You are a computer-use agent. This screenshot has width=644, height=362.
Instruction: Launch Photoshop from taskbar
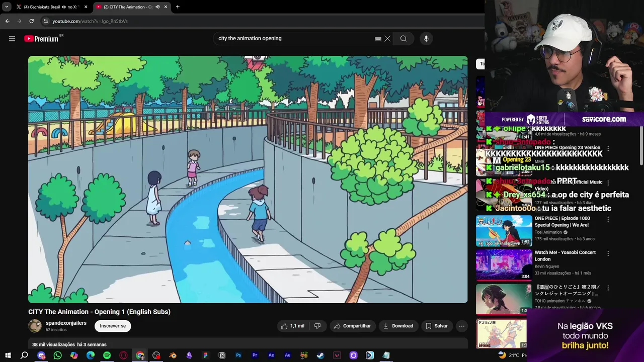[x=238, y=355]
